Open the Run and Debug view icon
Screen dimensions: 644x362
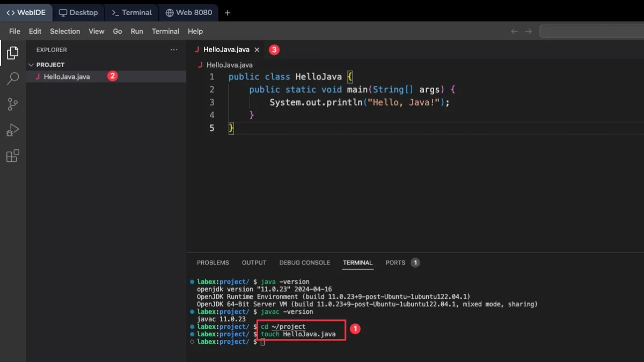tap(12, 130)
